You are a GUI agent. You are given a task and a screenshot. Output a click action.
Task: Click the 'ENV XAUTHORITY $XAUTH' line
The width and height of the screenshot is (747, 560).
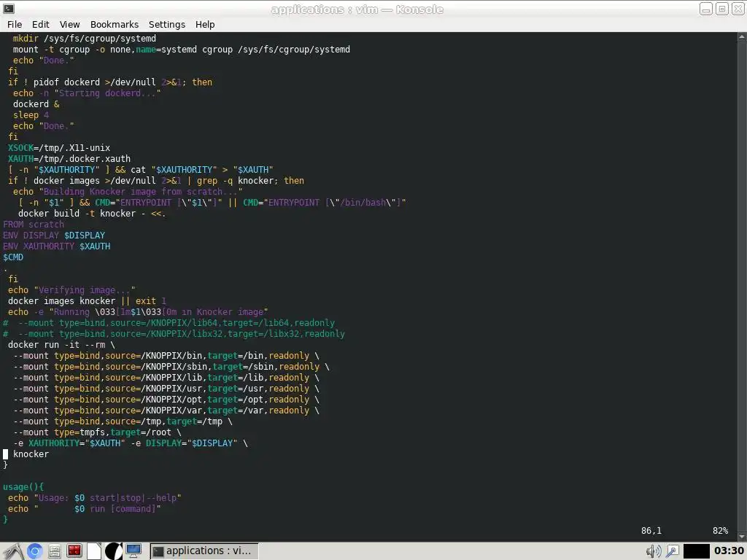point(57,246)
